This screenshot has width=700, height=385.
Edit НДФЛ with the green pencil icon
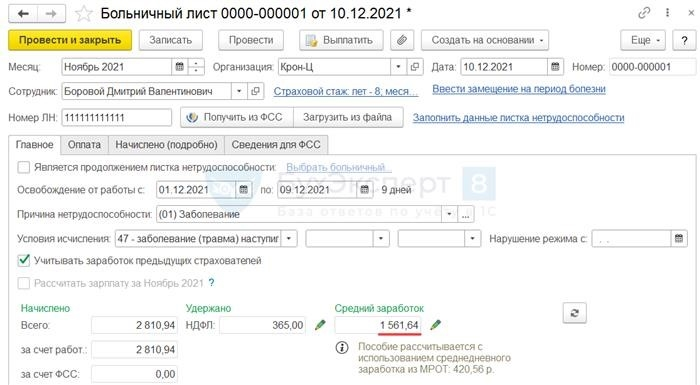pos(320,325)
